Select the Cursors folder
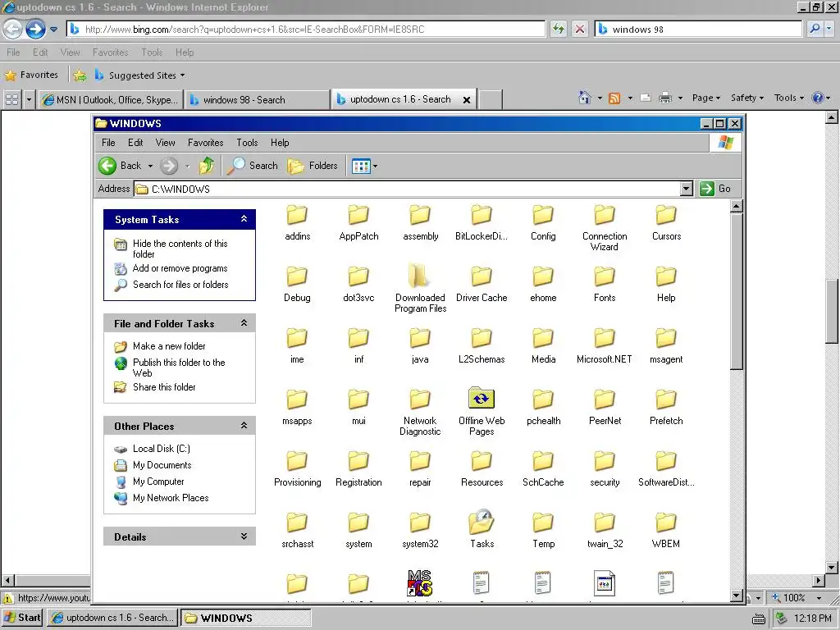Image resolution: width=840 pixels, height=630 pixels. click(x=666, y=223)
